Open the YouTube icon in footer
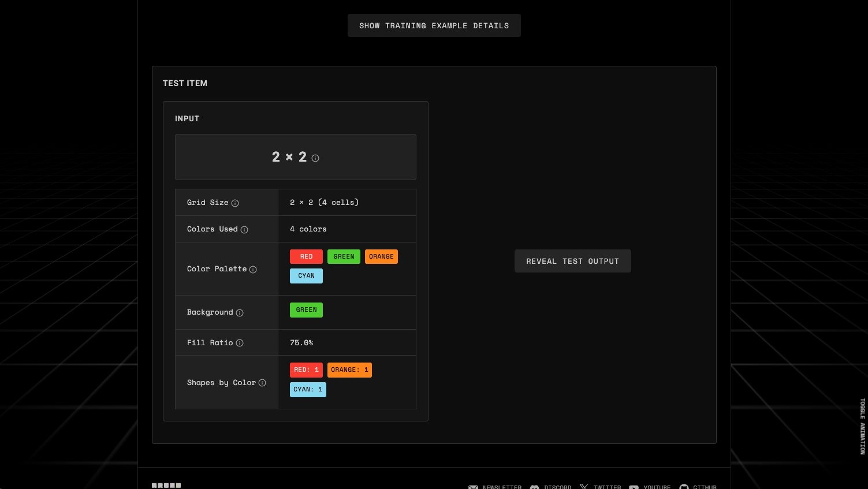868x489 pixels. click(634, 487)
